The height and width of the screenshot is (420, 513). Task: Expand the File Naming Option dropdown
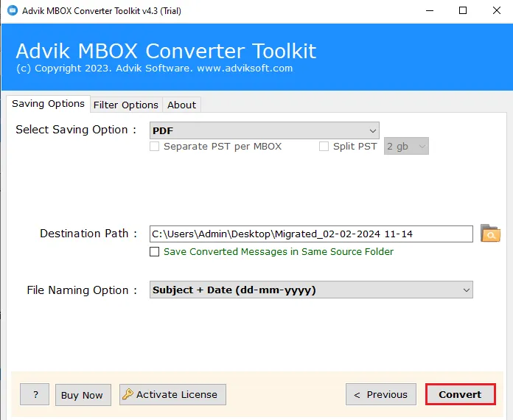(x=311, y=290)
